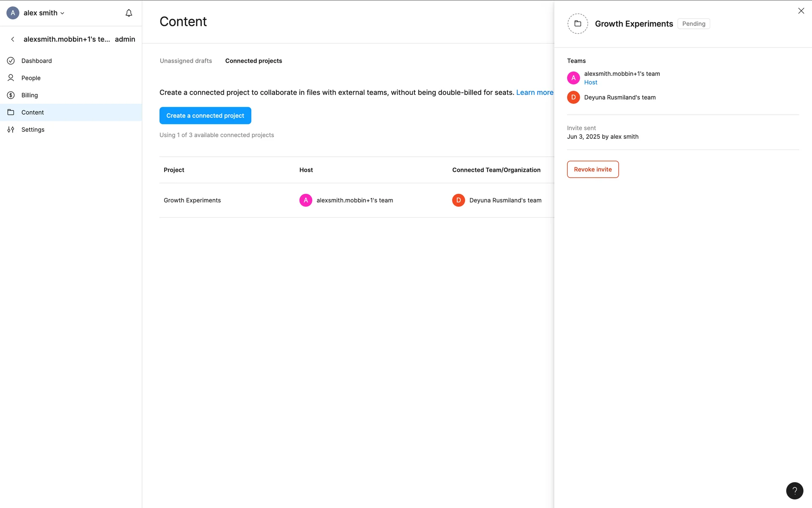
Task: Select the Connected projects tab
Action: 253,61
